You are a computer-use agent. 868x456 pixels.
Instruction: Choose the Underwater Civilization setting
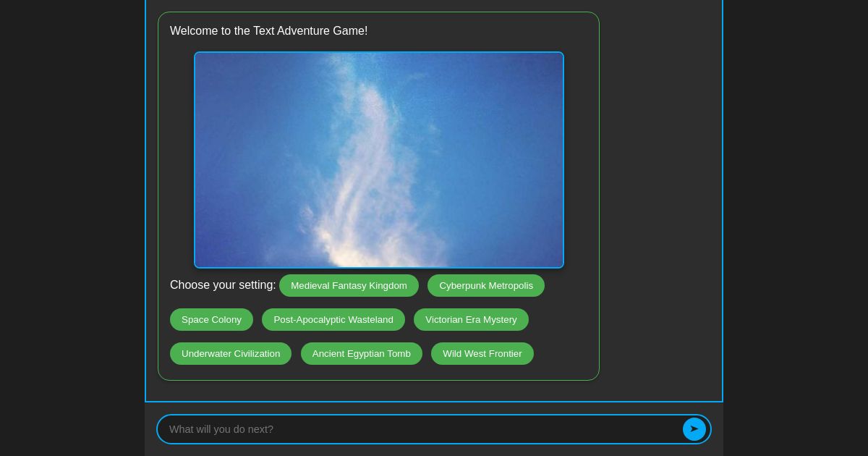pos(231,353)
